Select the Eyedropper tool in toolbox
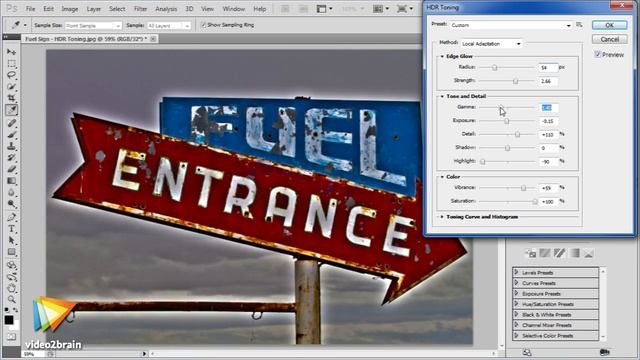The image size is (640, 360). pyautogui.click(x=11, y=110)
